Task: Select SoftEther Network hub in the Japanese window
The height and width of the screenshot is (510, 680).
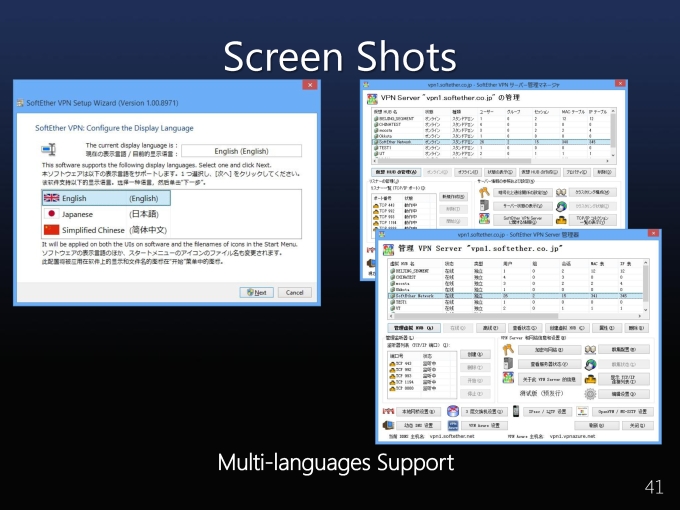Action: coord(491,142)
